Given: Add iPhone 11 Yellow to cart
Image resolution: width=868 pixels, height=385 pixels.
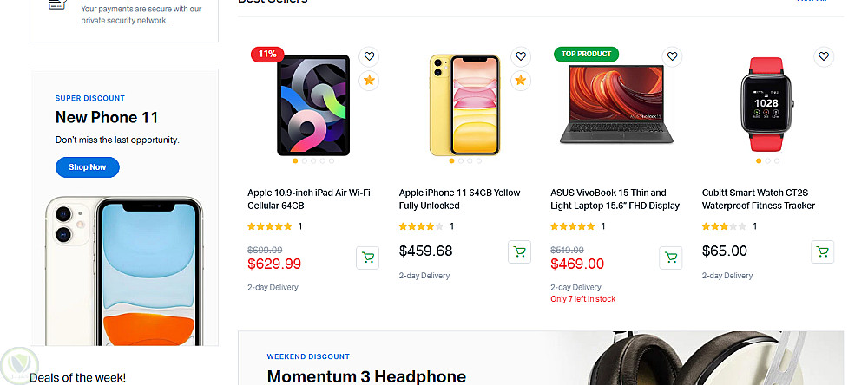Looking at the screenshot, I should (x=519, y=252).
